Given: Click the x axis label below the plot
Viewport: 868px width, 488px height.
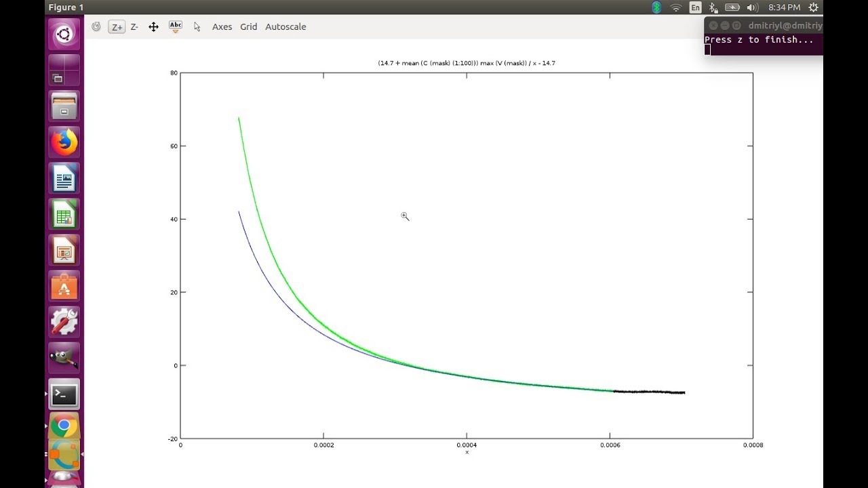Looking at the screenshot, I should click(467, 452).
